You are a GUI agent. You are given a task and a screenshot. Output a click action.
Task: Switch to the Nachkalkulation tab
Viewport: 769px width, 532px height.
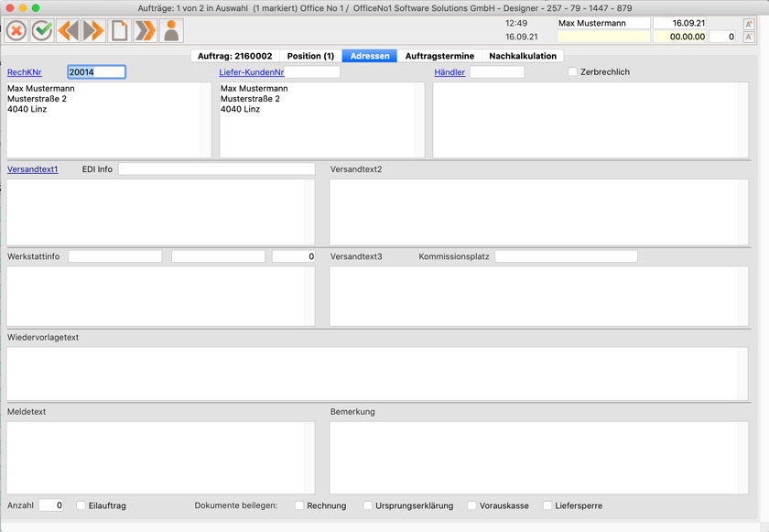pos(523,56)
